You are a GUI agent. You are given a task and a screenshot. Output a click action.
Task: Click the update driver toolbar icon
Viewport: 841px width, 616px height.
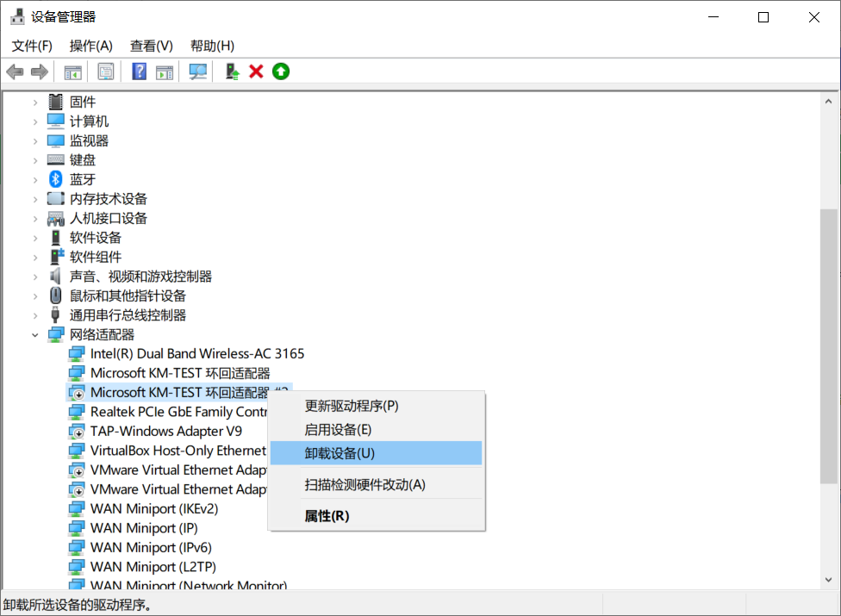(233, 72)
